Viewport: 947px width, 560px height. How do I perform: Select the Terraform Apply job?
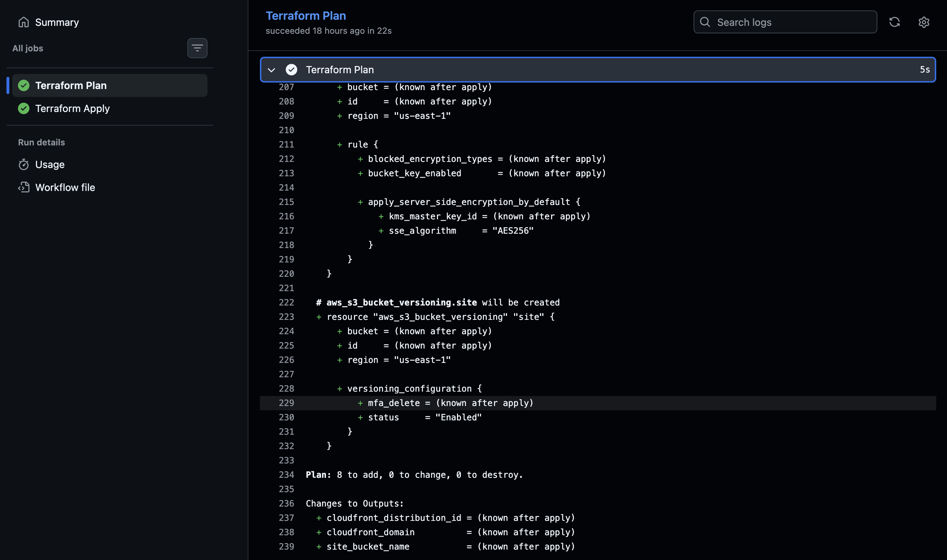pos(110,108)
